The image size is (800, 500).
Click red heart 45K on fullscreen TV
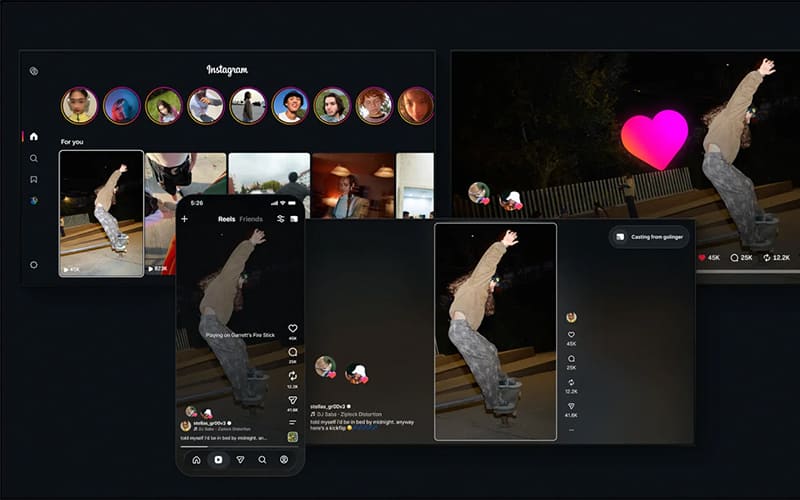(709, 258)
